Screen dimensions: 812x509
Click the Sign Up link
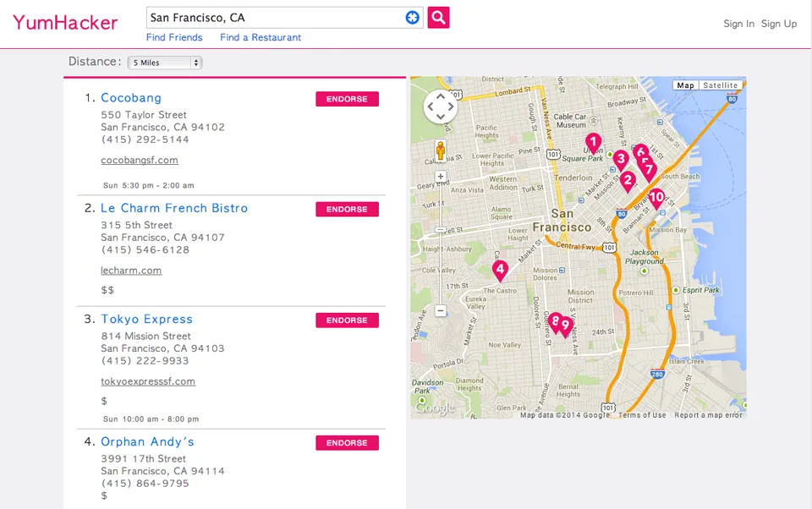pos(778,24)
